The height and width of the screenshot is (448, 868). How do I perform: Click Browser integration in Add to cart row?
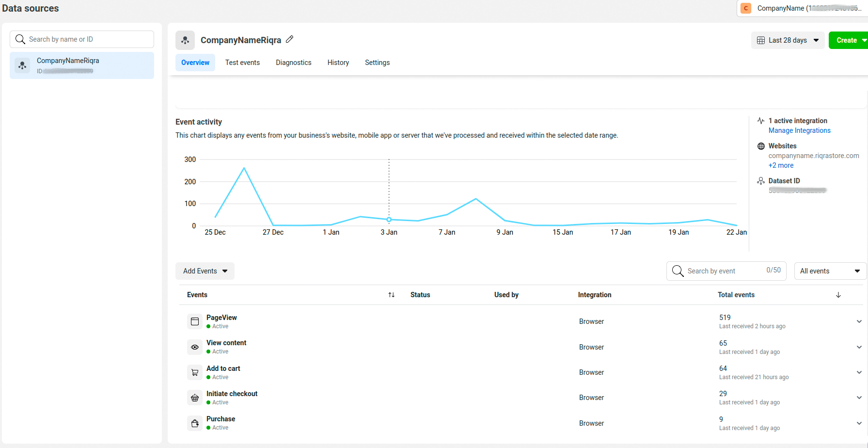point(592,372)
